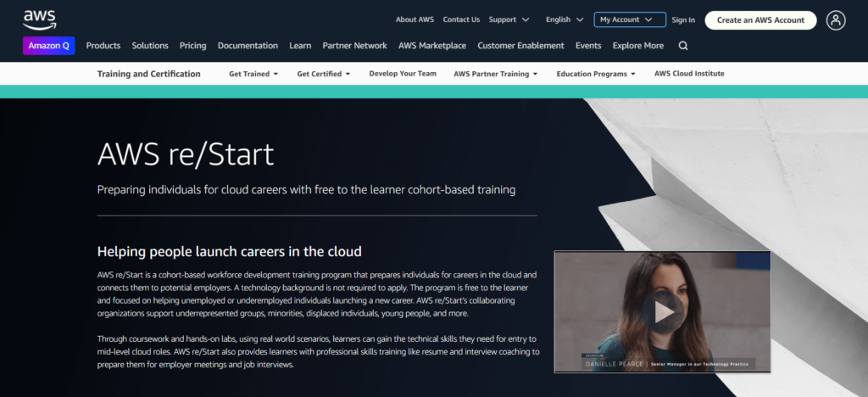Open About AWS link
The height and width of the screenshot is (397, 868).
[415, 20]
